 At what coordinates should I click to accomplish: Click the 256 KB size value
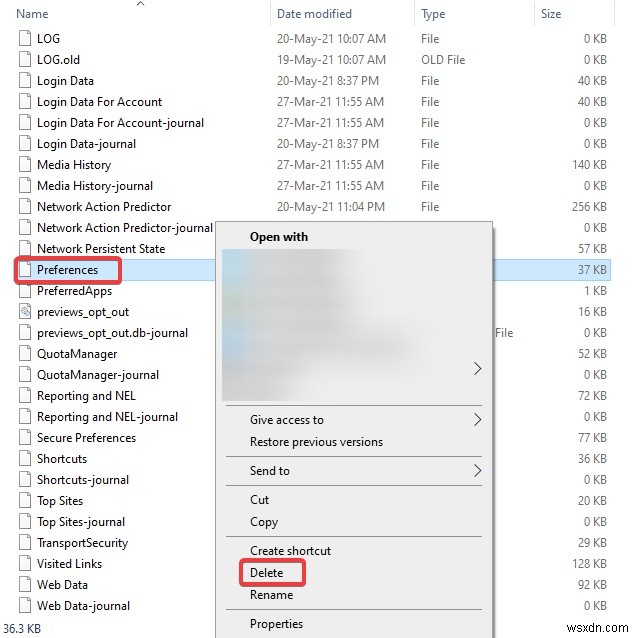point(589,207)
